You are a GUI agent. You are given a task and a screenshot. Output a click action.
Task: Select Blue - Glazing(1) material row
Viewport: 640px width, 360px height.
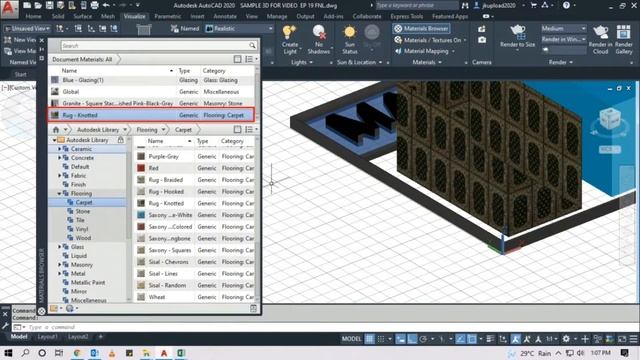pyautogui.click(x=151, y=80)
